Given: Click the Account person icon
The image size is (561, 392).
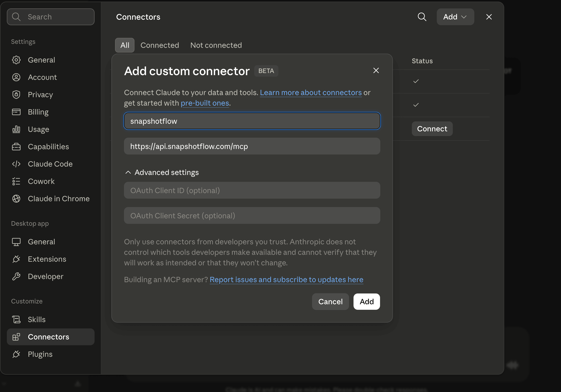Looking at the screenshot, I should 16,77.
